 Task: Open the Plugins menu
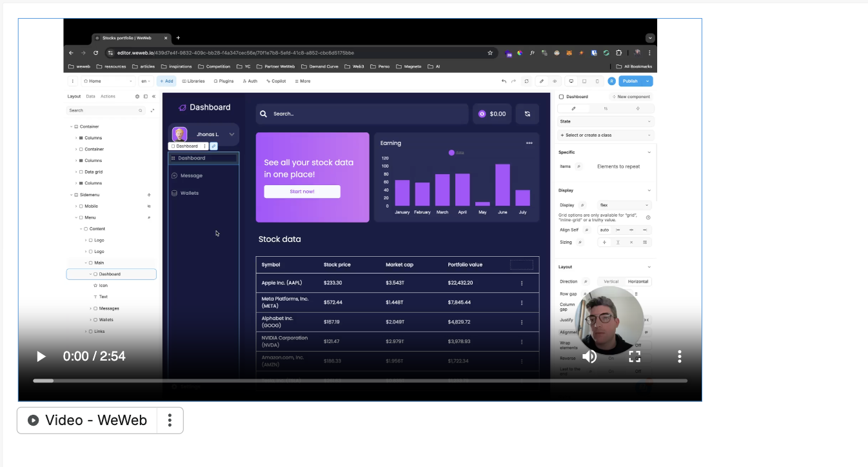click(224, 81)
